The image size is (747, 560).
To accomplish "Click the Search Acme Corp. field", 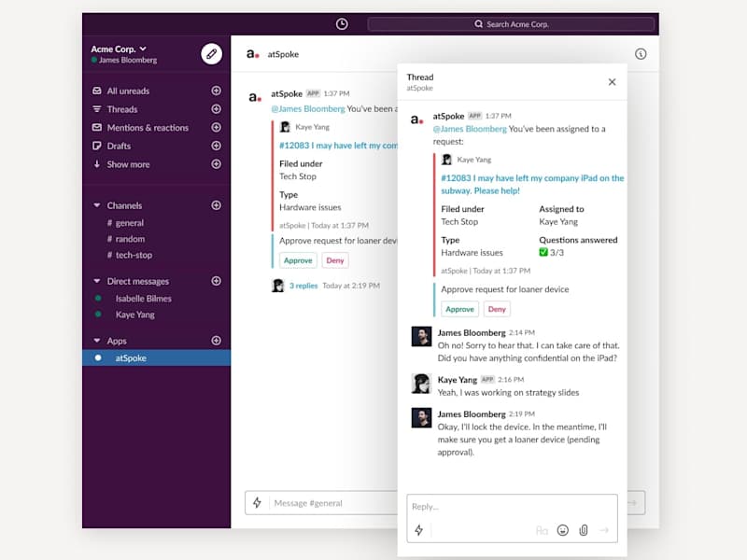I will [511, 24].
